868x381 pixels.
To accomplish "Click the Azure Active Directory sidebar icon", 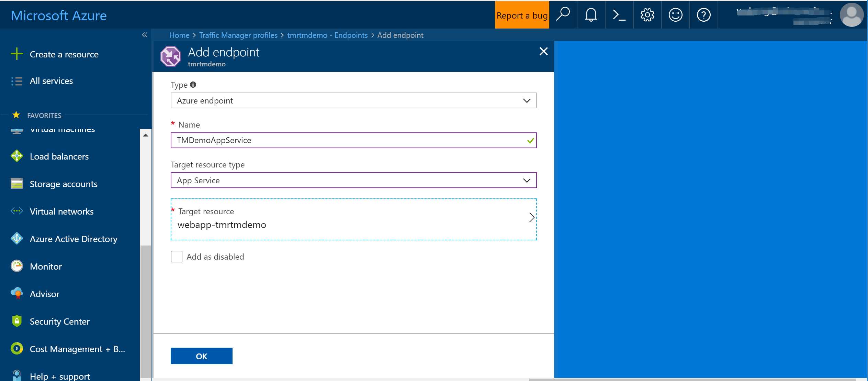I will [17, 239].
